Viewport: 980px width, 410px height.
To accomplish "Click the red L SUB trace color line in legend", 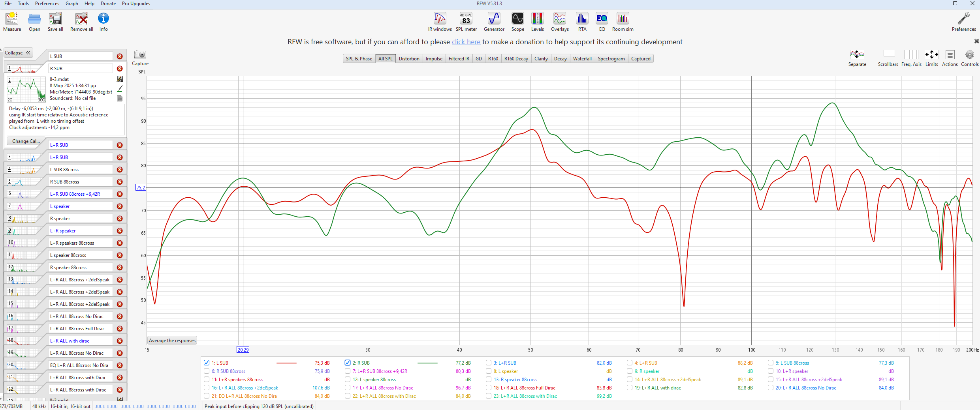I will tap(286, 363).
